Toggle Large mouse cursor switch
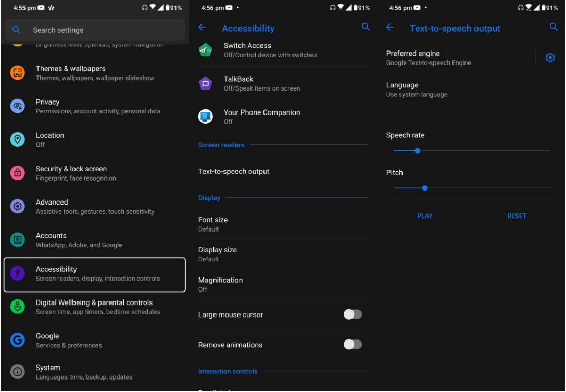The width and height of the screenshot is (566, 392). point(353,314)
